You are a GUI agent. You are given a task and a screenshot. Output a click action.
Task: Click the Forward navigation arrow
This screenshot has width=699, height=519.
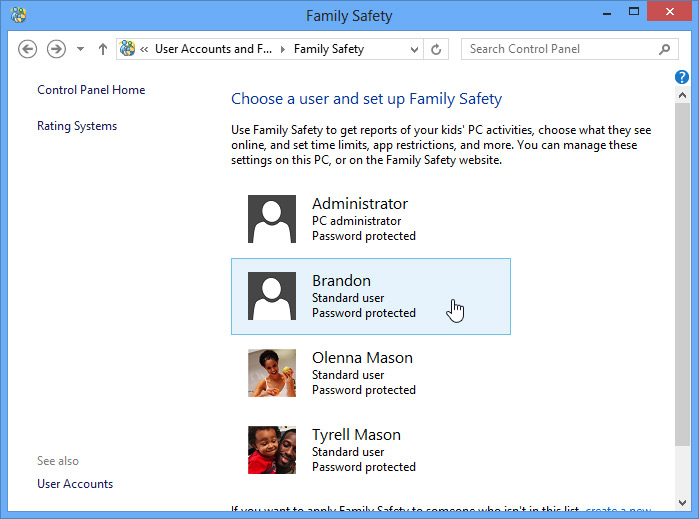(x=56, y=49)
